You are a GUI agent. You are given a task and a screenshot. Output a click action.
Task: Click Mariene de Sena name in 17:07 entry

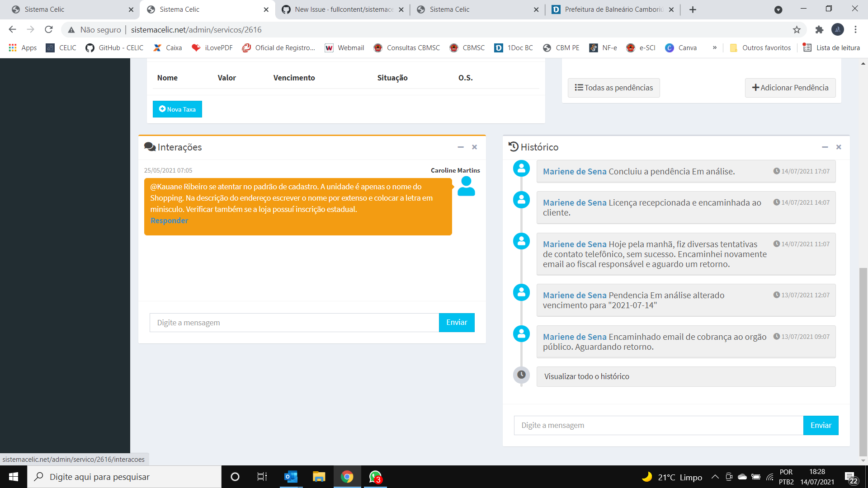point(575,172)
